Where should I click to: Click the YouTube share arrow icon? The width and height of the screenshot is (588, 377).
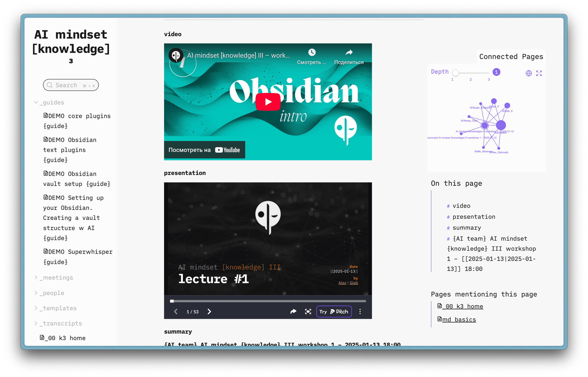pyautogui.click(x=349, y=52)
